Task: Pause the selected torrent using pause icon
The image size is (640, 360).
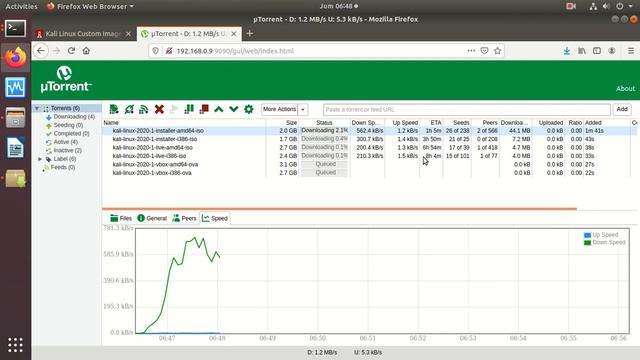Action: coord(189,109)
